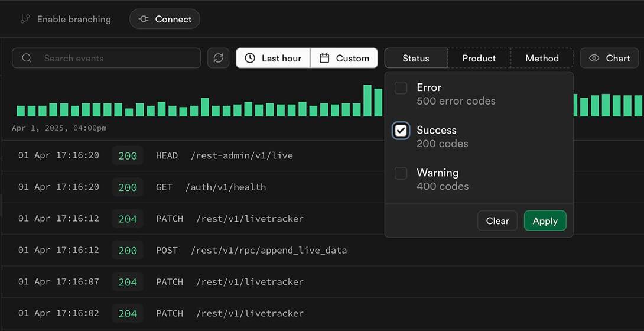
Task: Click the 204 badge at 17:16:07
Action: (128, 282)
